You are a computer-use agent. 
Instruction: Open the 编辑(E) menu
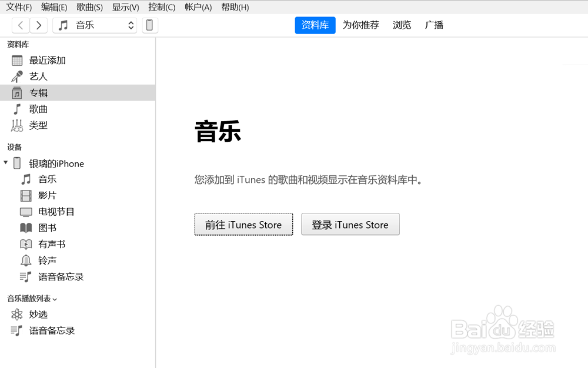pyautogui.click(x=54, y=7)
